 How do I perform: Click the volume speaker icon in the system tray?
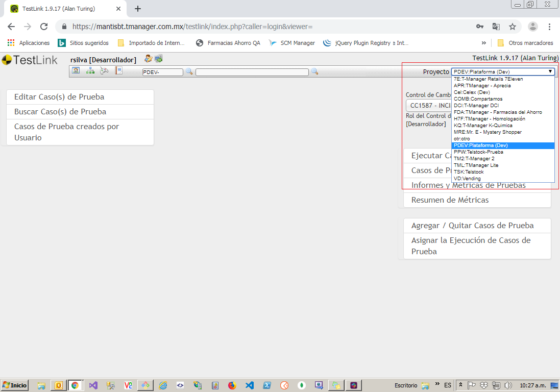click(x=508, y=385)
